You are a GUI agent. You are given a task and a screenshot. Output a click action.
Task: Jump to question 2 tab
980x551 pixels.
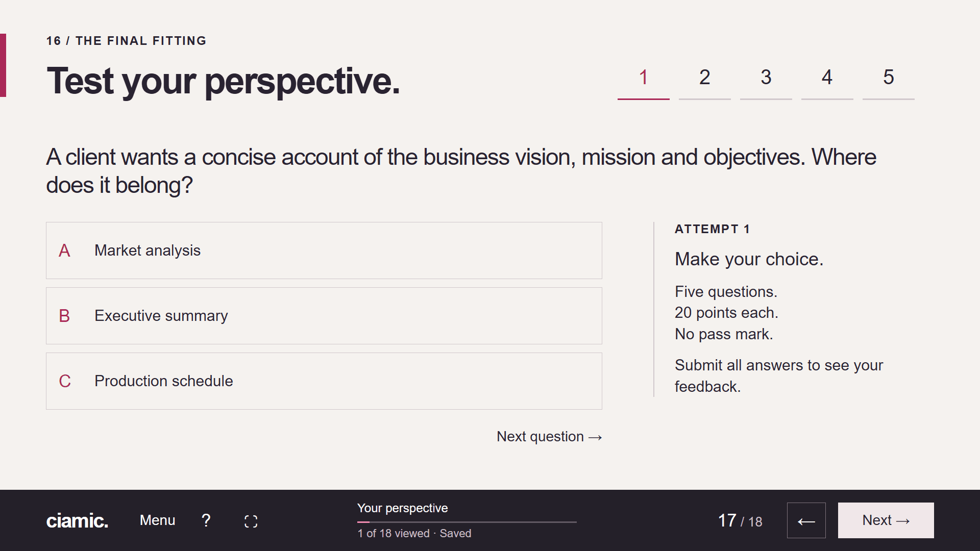704,82
